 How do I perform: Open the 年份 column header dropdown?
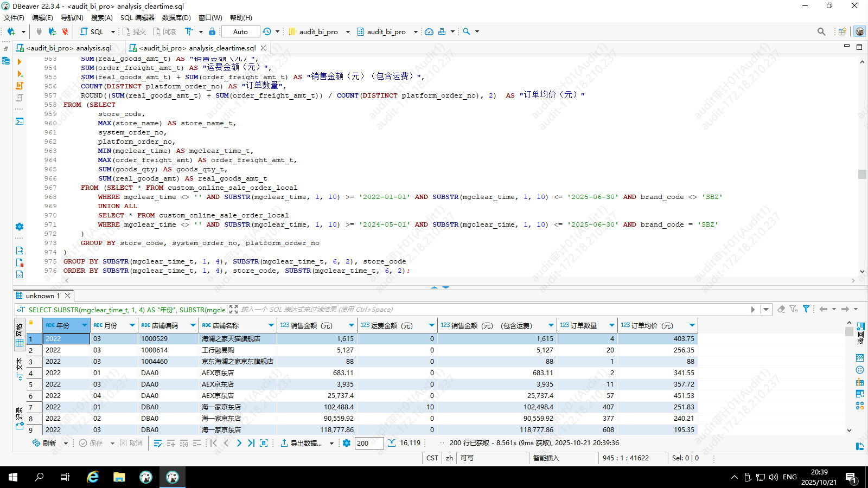[x=85, y=325]
